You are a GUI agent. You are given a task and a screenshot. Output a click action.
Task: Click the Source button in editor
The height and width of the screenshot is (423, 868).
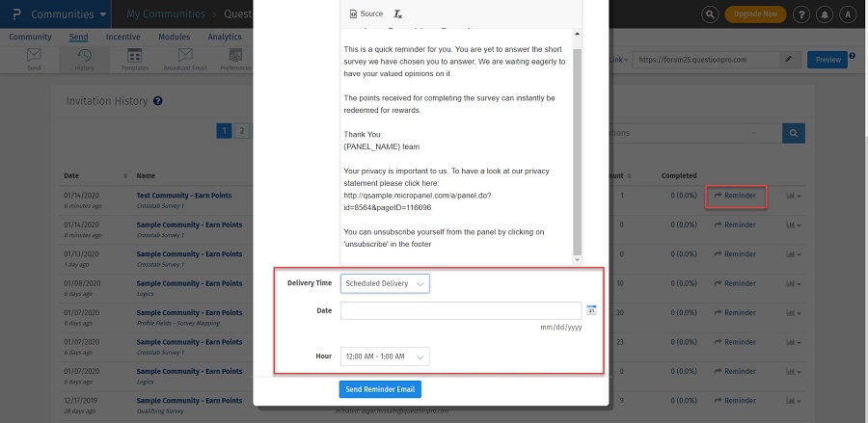coord(366,13)
